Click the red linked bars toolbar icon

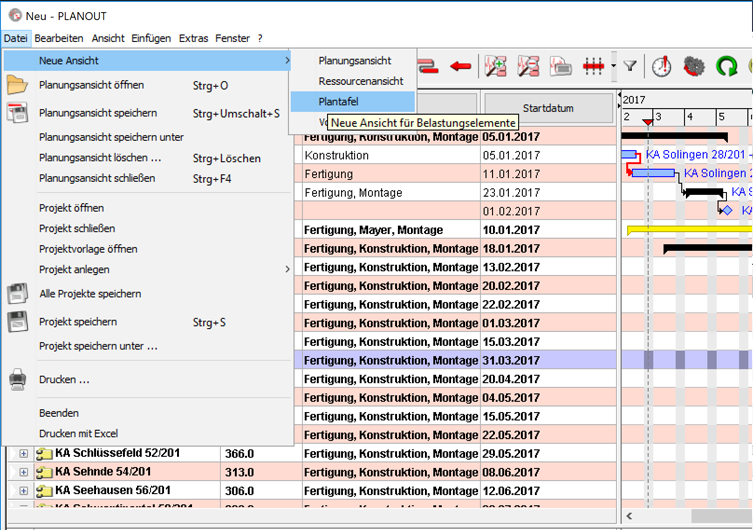[428, 66]
